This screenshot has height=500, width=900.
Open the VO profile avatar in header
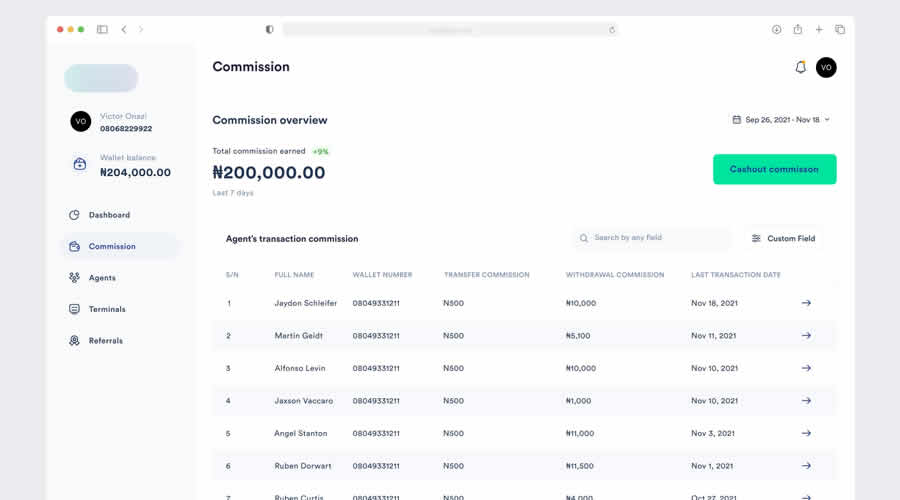point(826,67)
